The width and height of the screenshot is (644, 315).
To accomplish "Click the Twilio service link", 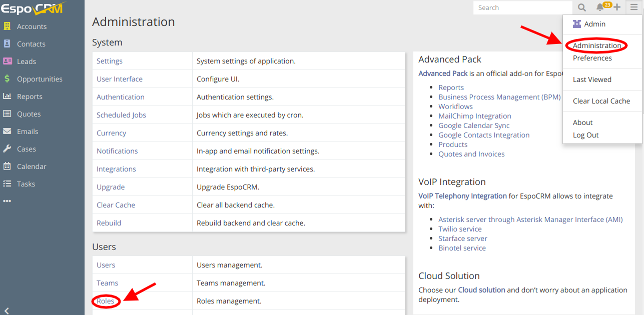I will [x=460, y=229].
